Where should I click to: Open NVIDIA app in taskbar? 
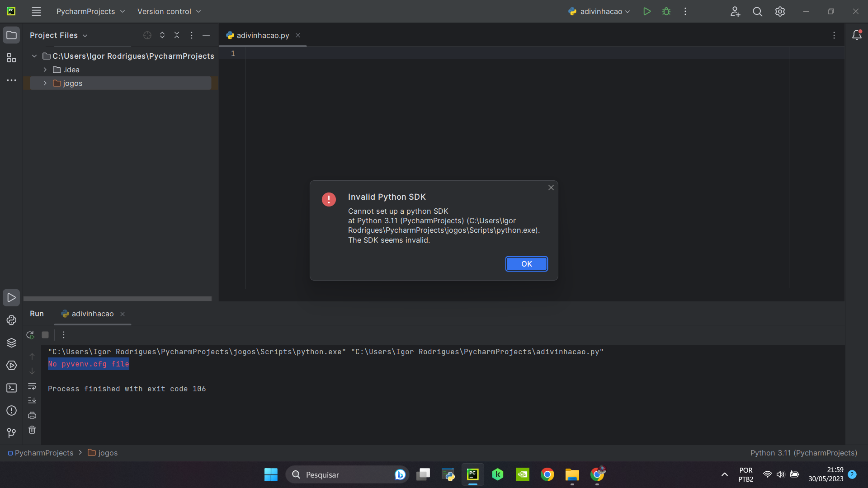pos(522,474)
